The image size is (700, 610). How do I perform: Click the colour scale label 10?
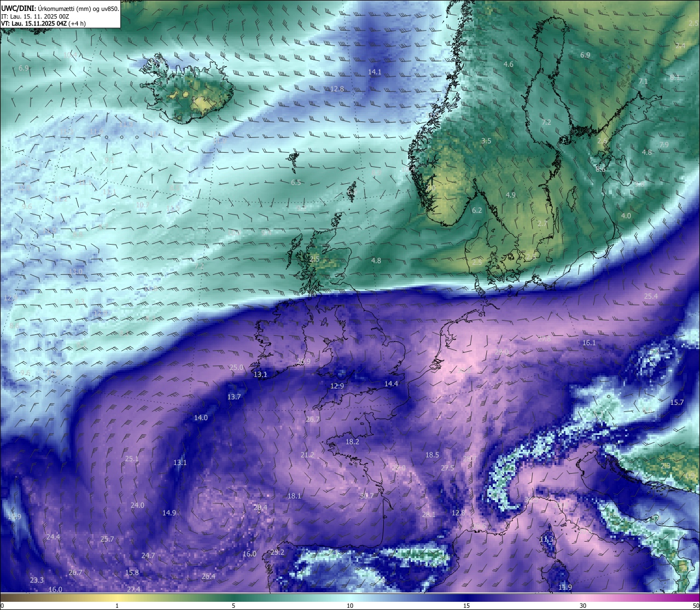(350, 606)
